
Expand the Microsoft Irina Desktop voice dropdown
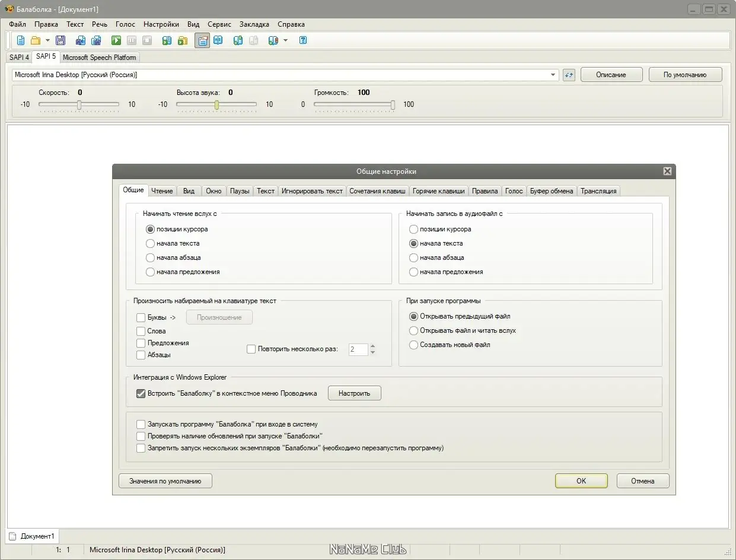click(553, 75)
